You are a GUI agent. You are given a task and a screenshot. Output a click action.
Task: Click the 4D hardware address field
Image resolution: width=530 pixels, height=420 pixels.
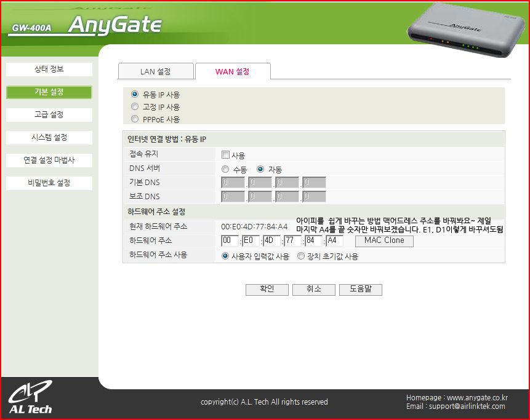(x=271, y=240)
